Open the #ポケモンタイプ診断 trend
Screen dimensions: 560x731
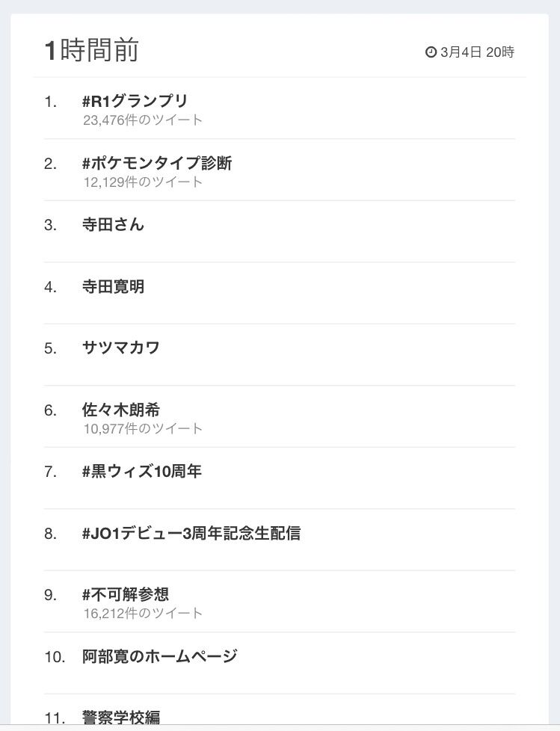coord(157,163)
